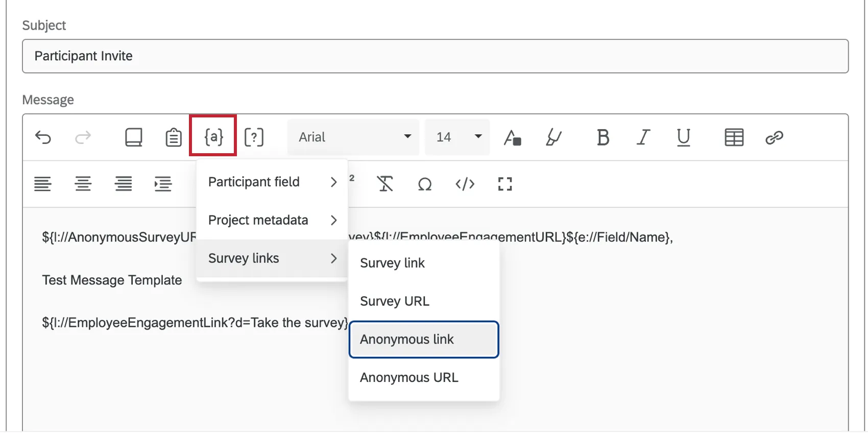
Task: Click the piped text {a} icon
Action: [x=213, y=137]
